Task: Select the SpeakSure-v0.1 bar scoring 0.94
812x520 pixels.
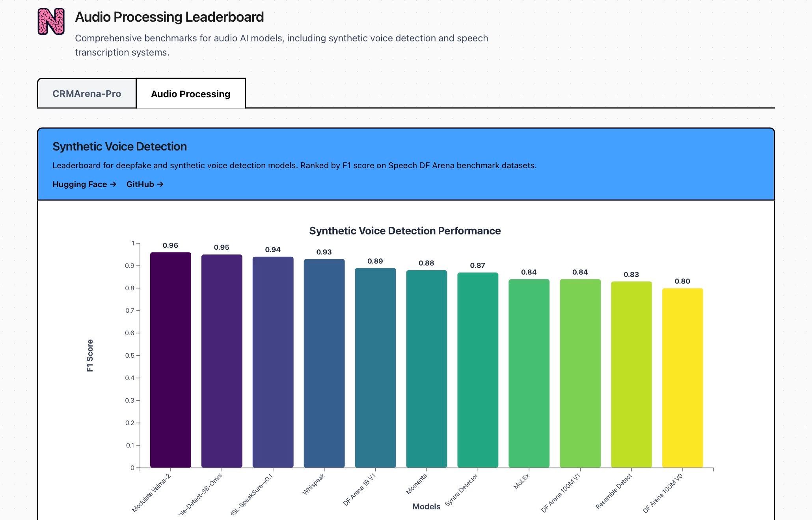Action: 273,362
